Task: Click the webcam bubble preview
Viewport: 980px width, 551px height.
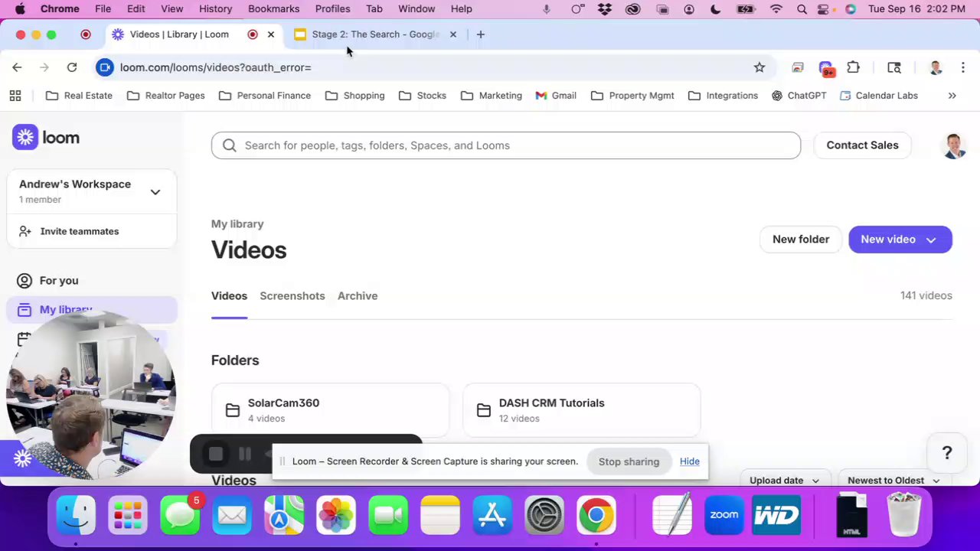Action: point(91,395)
